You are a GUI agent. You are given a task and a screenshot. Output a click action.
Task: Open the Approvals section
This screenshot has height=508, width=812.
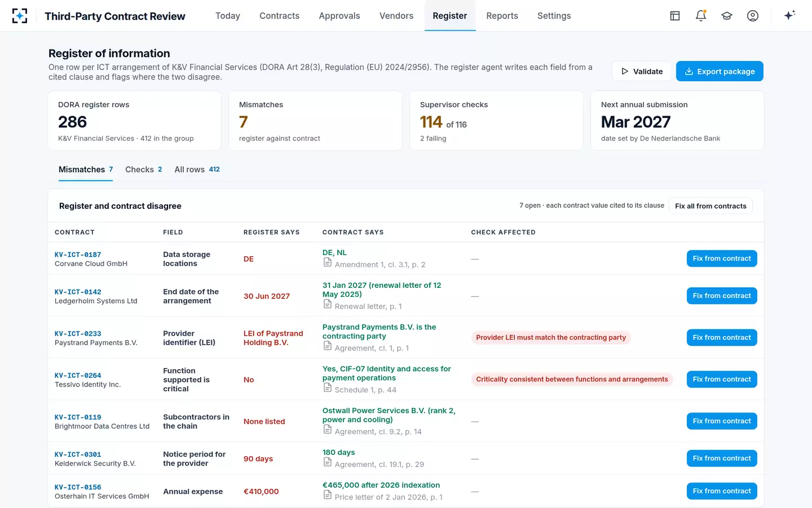pos(339,16)
